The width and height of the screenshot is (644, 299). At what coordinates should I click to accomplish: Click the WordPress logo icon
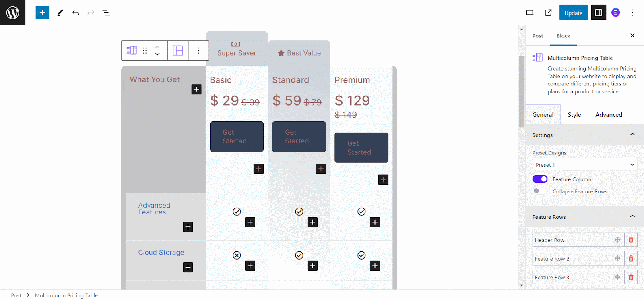pyautogui.click(x=12, y=12)
